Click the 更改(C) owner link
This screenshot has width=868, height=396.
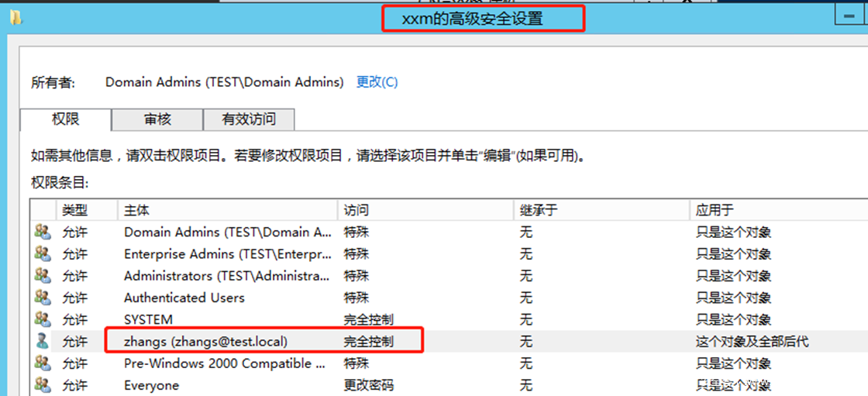click(x=377, y=81)
